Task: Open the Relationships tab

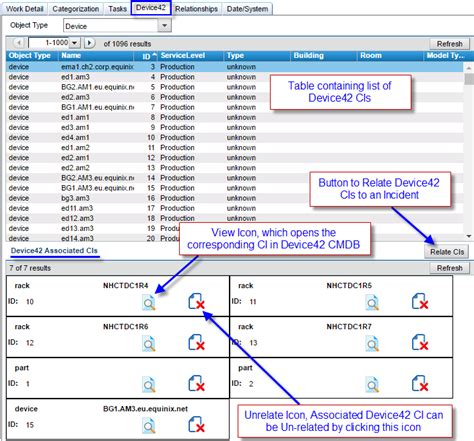Action: point(196,9)
